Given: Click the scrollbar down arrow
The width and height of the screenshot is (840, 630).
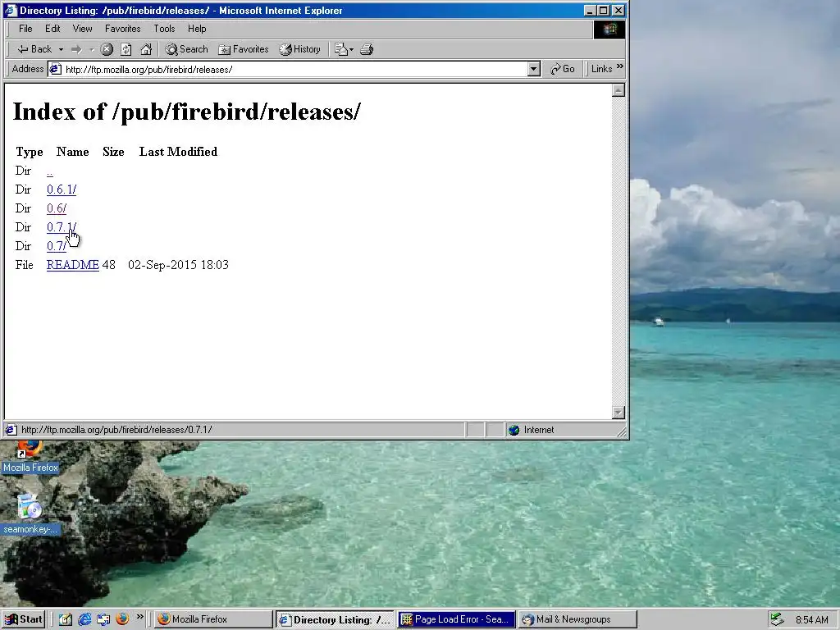Looking at the screenshot, I should coord(619,412).
